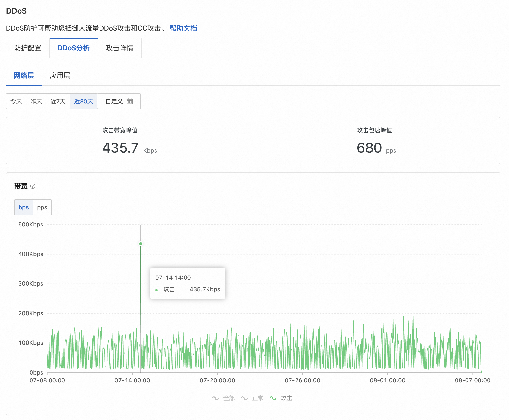
Task: Click the 0bps y-axis label
Action: coord(36,372)
